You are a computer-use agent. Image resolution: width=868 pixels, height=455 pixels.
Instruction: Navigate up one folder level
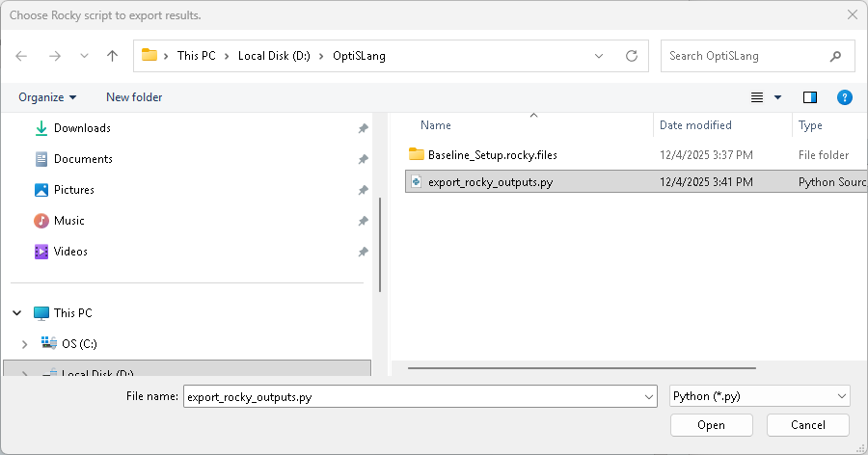click(x=113, y=56)
